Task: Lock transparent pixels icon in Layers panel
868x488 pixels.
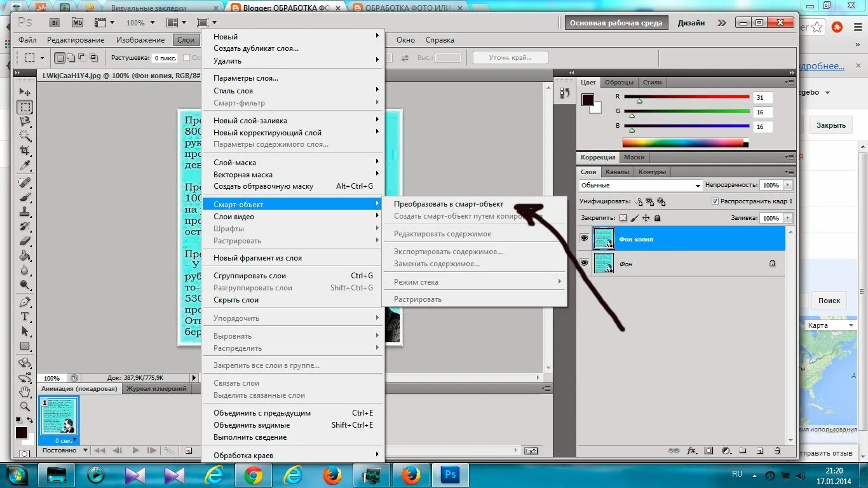Action: click(x=623, y=218)
